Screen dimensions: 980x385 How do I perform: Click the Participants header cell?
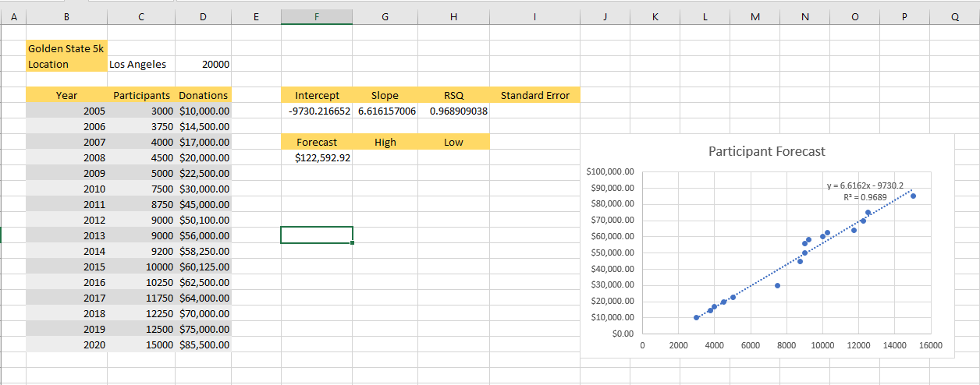[x=141, y=95]
